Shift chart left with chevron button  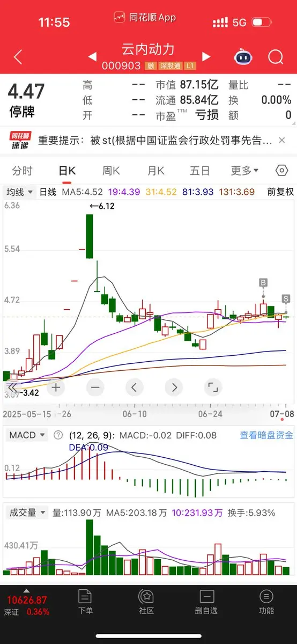pos(135,386)
